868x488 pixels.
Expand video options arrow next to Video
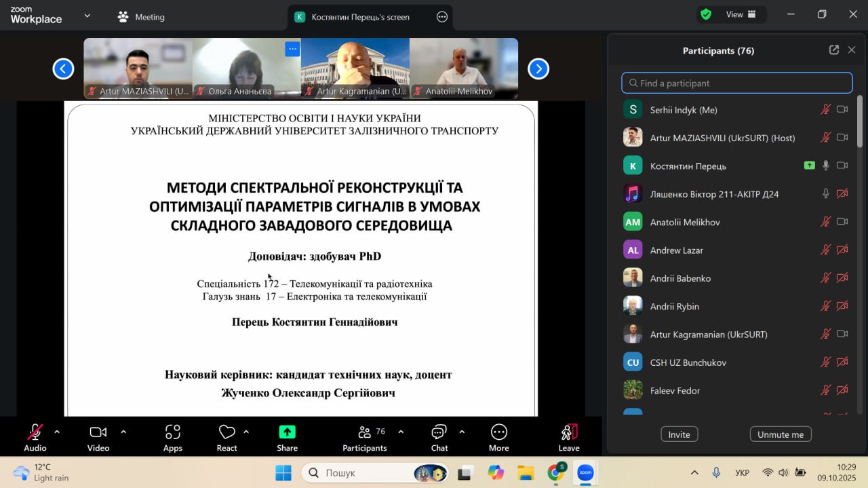tap(123, 432)
